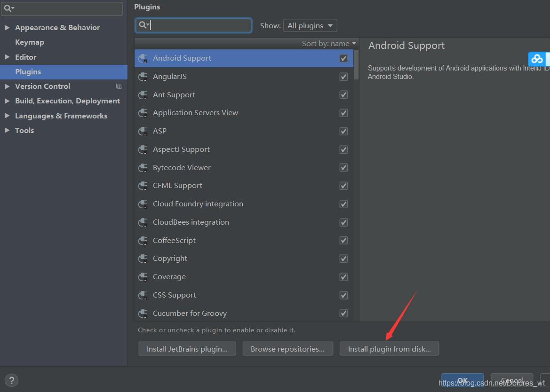550x392 pixels.
Task: Toggle the CFML Support checkbox
Action: [344, 186]
